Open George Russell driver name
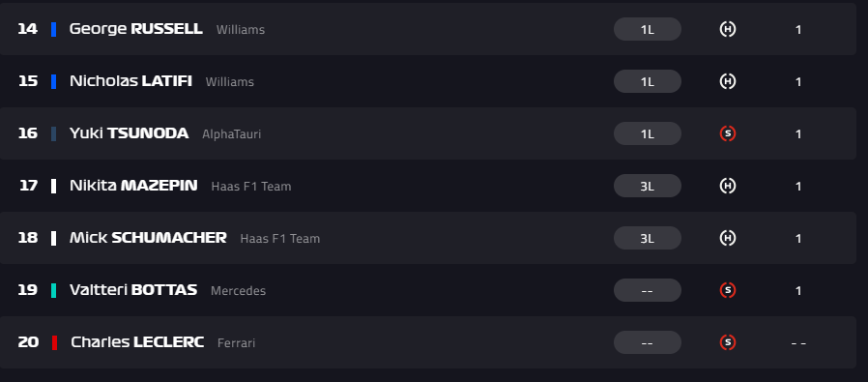The width and height of the screenshot is (868, 382). point(135,29)
